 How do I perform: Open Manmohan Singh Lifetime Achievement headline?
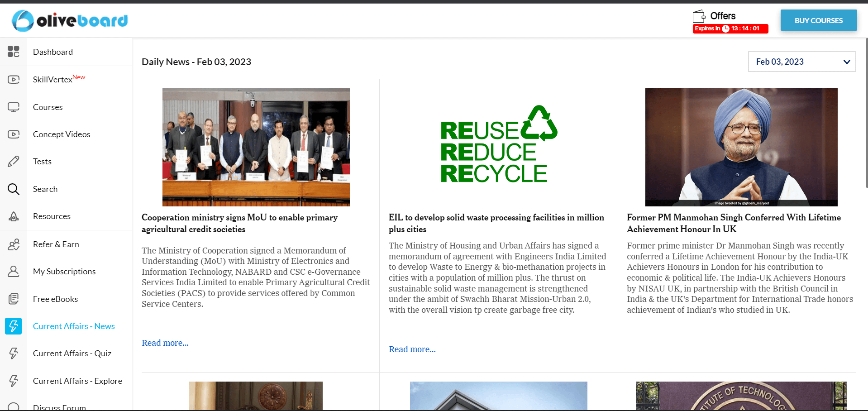pyautogui.click(x=734, y=223)
